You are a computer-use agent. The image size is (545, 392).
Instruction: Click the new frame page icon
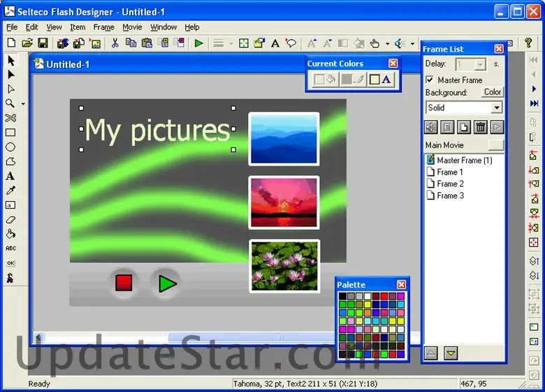[464, 127]
